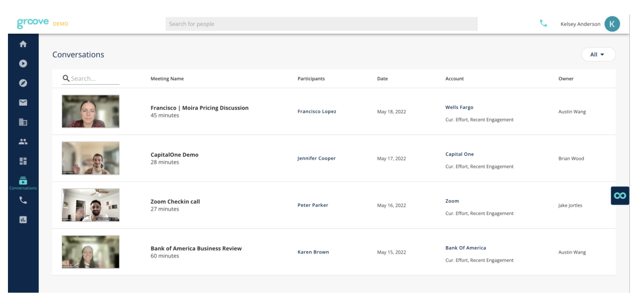The width and height of the screenshot is (644, 298).
Task: Click the Kelsey Anderson user name
Action: coord(580,24)
